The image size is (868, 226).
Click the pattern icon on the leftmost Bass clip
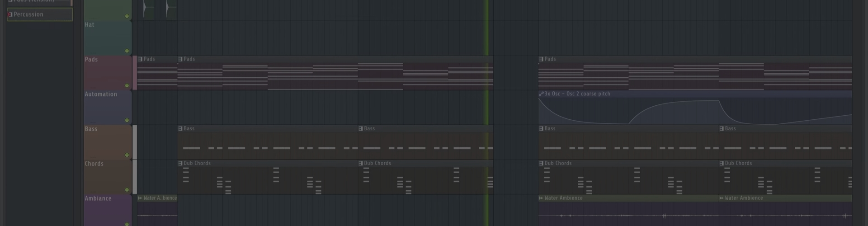click(180, 129)
